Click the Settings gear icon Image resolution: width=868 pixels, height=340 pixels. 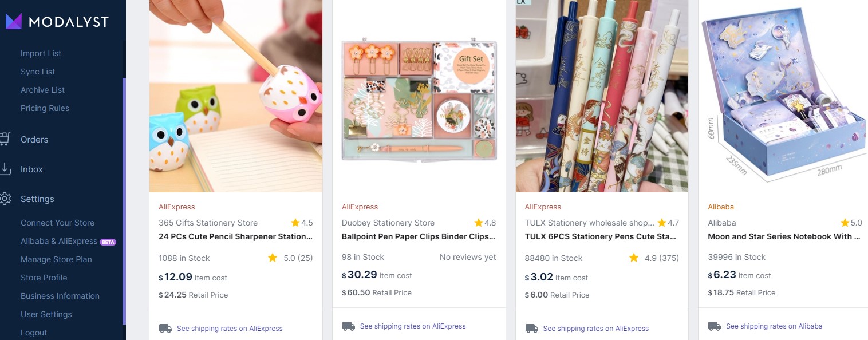click(x=6, y=199)
